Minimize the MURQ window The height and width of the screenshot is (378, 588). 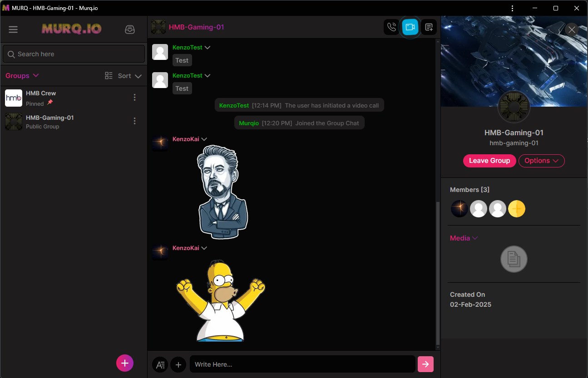(534, 8)
